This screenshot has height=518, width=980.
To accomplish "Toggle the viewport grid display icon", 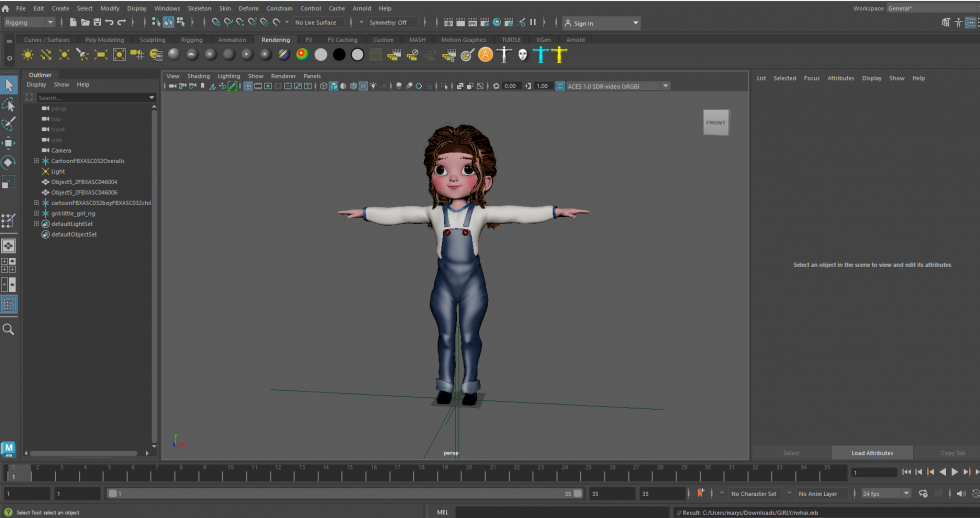I will [248, 86].
